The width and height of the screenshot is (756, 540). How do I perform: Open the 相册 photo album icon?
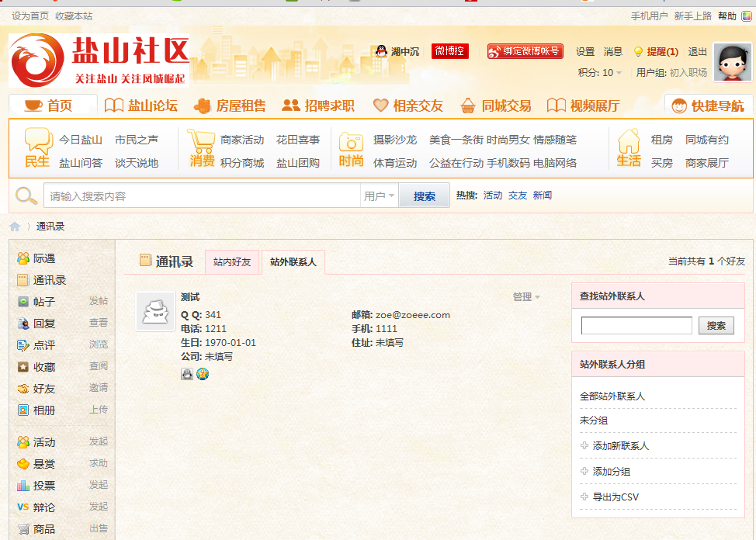[24, 410]
